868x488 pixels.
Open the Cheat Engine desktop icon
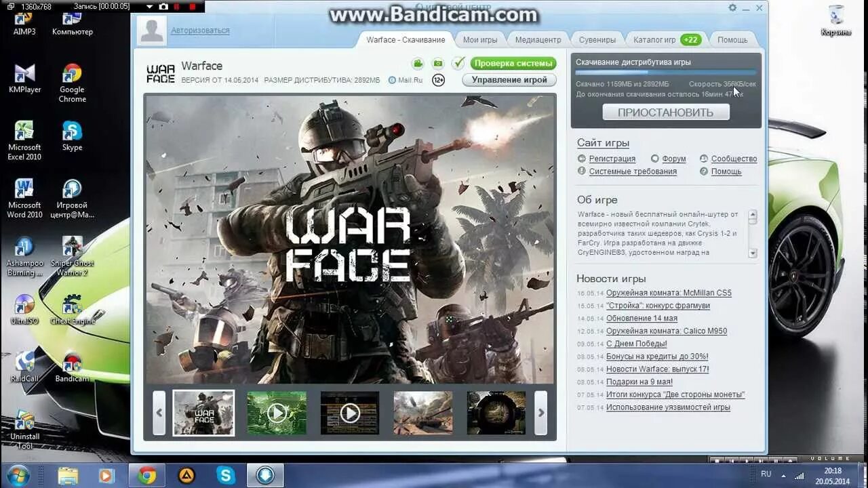[x=73, y=309]
